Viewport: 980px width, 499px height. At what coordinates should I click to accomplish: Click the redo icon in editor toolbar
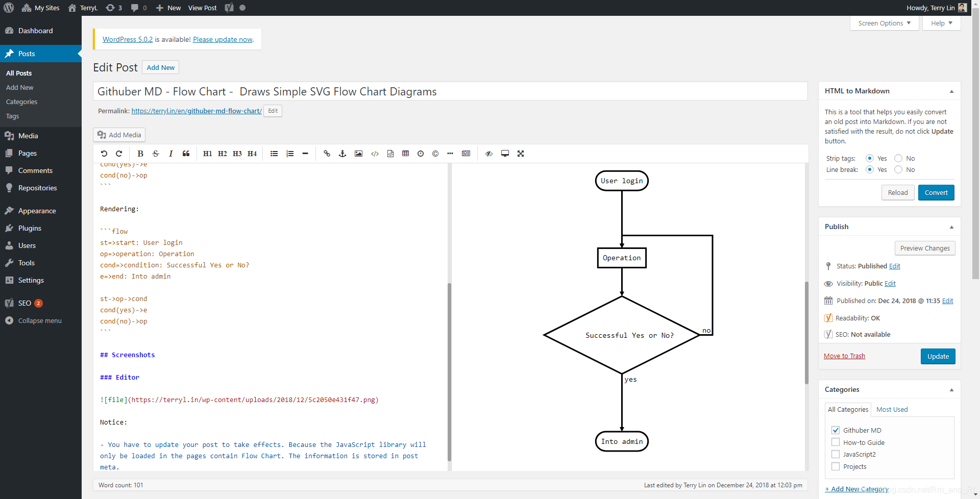(119, 154)
